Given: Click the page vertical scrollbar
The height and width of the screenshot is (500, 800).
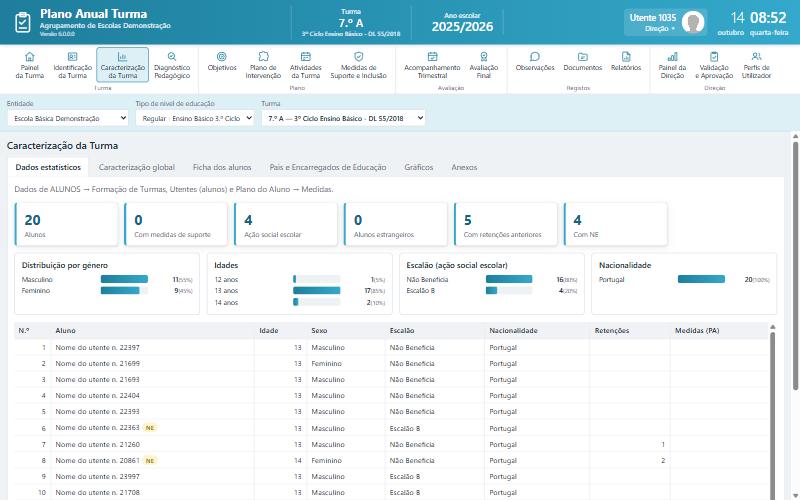Looking at the screenshot, I should point(795,265).
